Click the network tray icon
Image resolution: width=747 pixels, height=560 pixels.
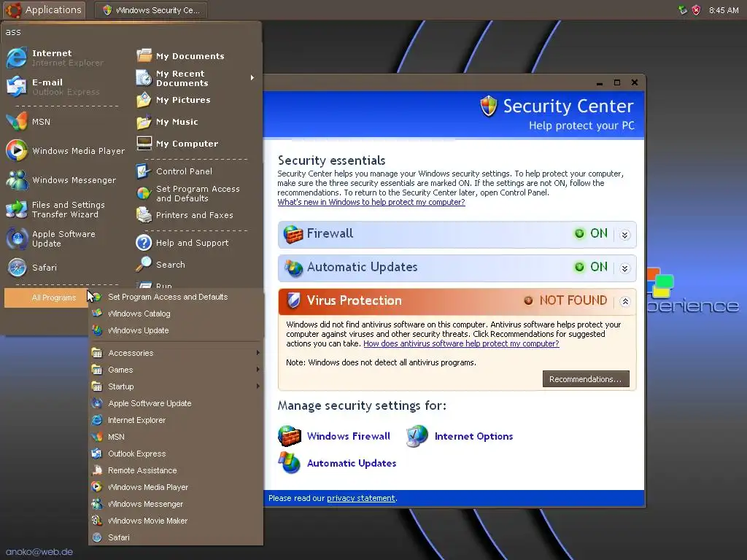pyautogui.click(x=683, y=10)
